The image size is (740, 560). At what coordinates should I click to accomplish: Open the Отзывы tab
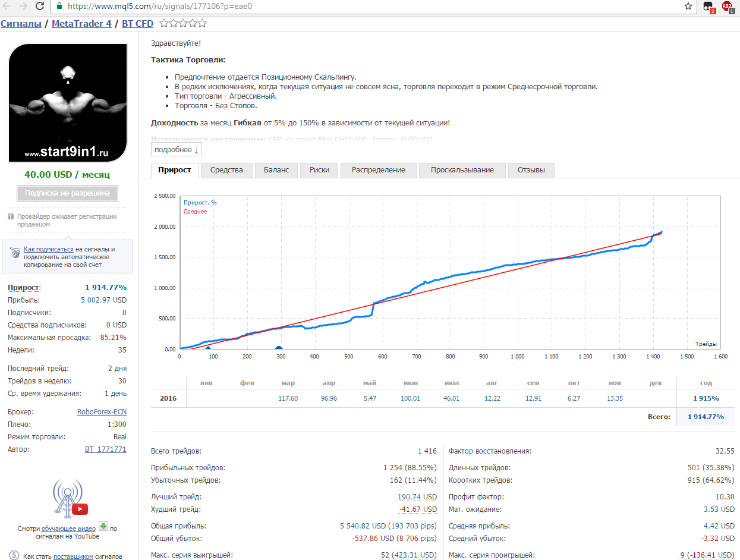click(x=531, y=170)
